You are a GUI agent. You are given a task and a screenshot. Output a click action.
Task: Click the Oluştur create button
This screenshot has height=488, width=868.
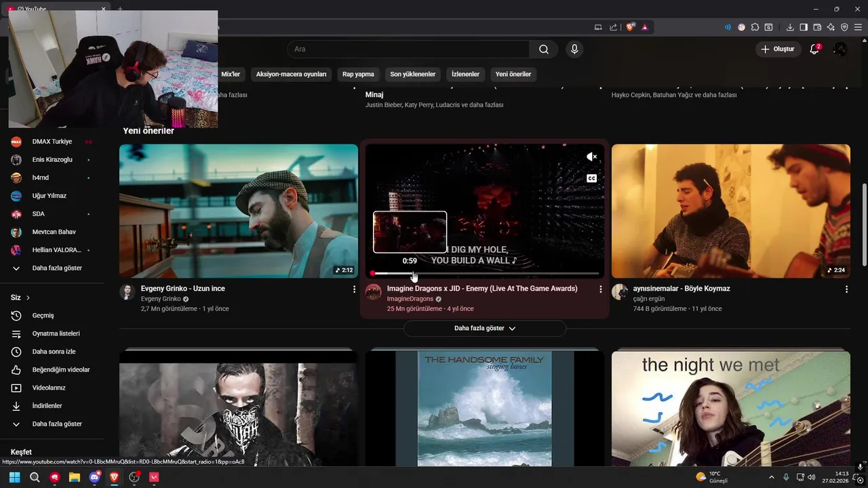click(x=778, y=49)
